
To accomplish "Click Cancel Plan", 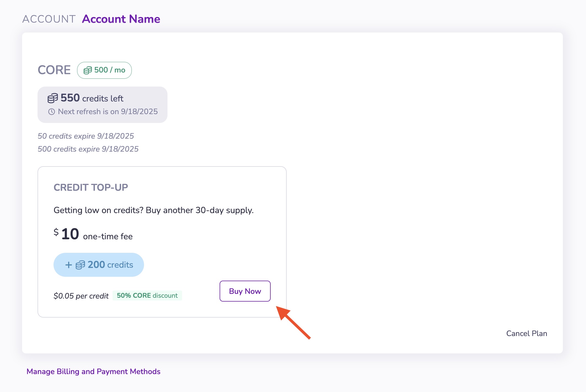I will (527, 334).
